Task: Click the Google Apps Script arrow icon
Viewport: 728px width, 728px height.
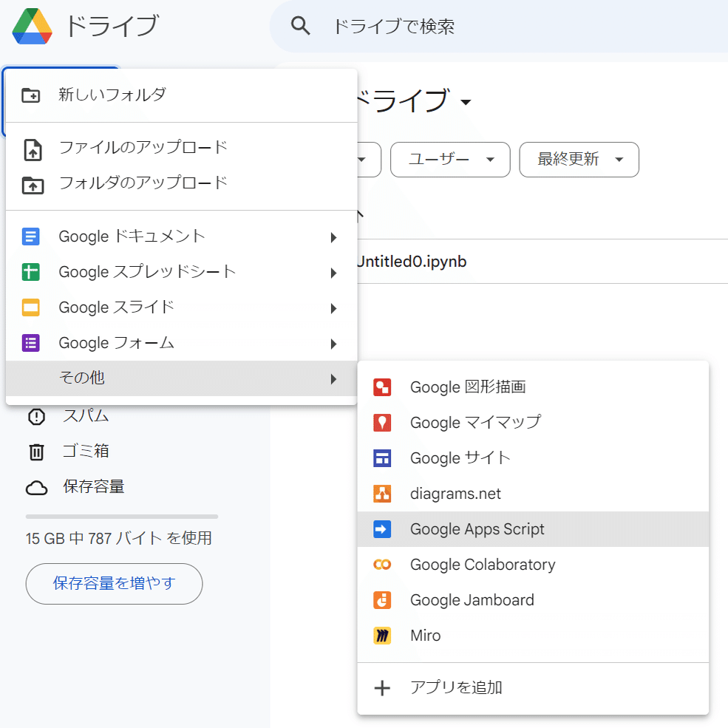Action: click(382, 529)
